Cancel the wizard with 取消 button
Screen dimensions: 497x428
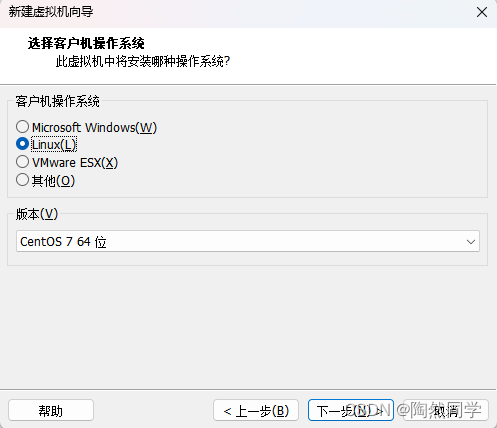click(x=446, y=410)
